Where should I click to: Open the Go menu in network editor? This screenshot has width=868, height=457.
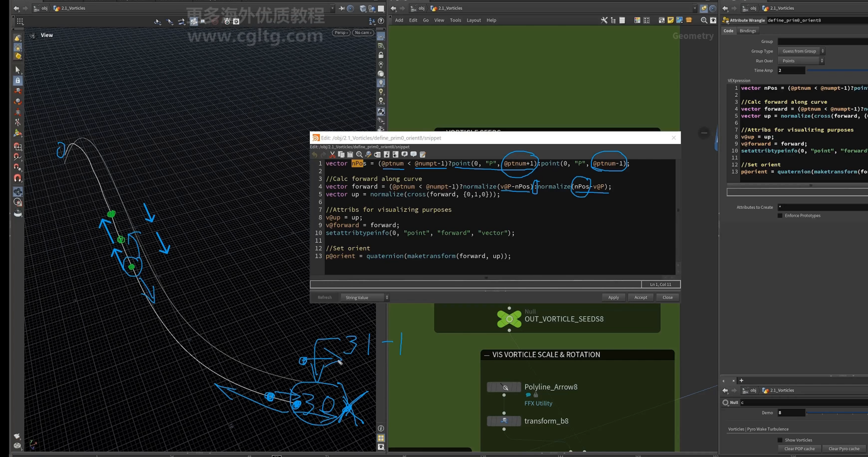[x=426, y=20]
